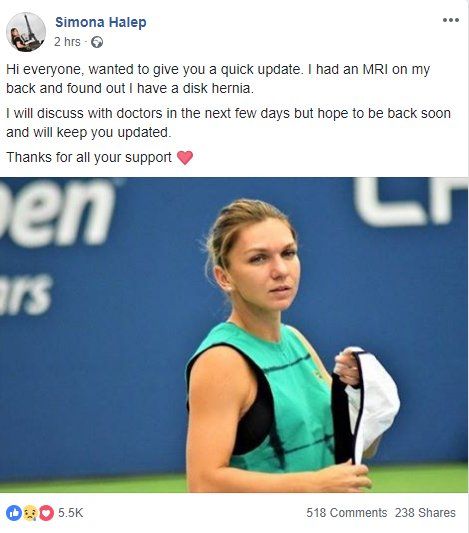Open the 518 Comments link
This screenshot has height=533, width=469.
(x=347, y=513)
